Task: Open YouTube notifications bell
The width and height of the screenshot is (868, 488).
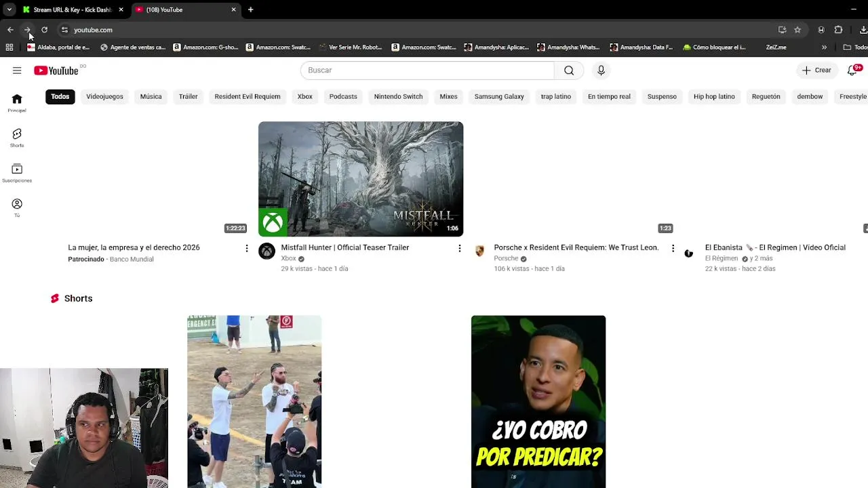Action: coord(854,70)
